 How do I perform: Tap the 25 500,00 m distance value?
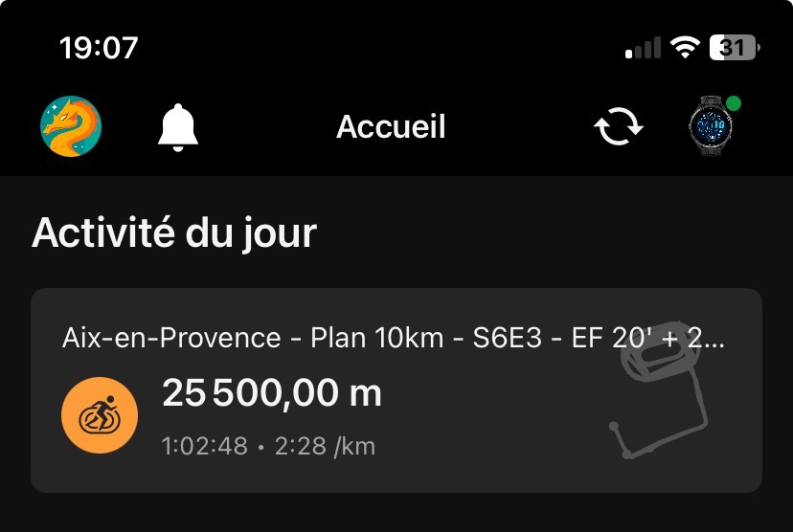coord(272,393)
